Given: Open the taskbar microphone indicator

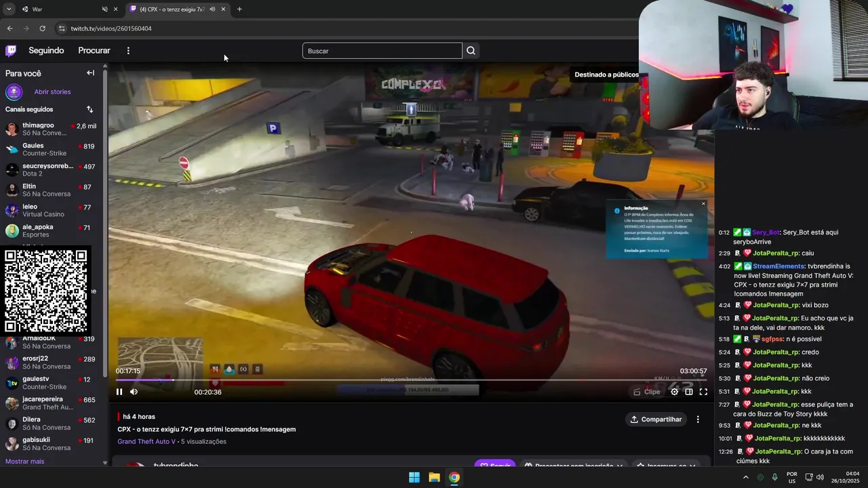Looking at the screenshot, I should tap(774, 477).
